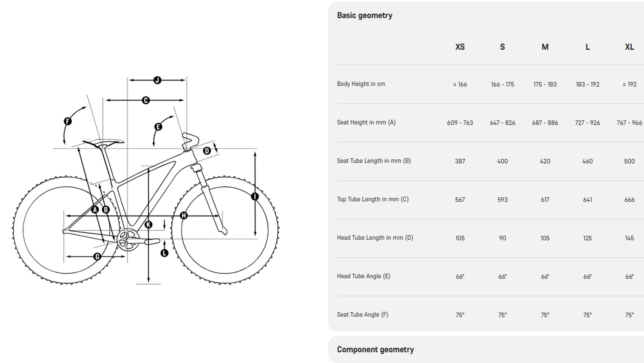The width and height of the screenshot is (644, 363).
Task: Click the Top Tube Length in mm (C) label
Action: (373, 199)
